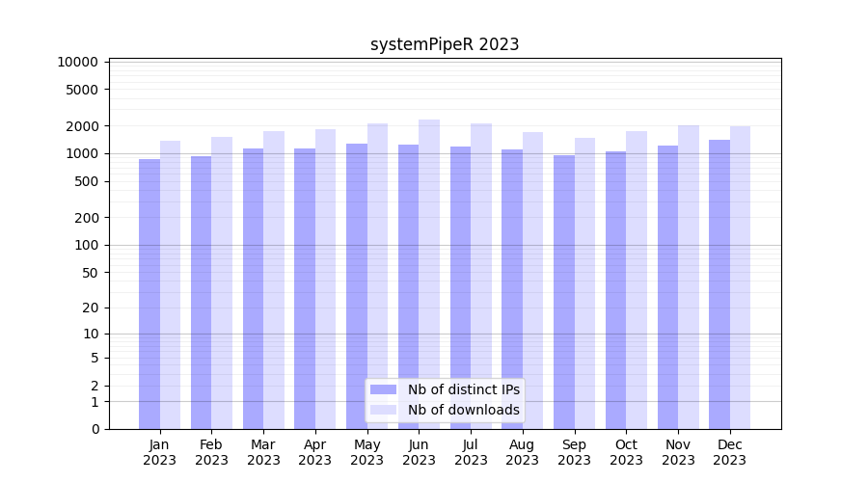The image size is (868, 482).
Task: Click the 10000 y-axis tick label
Action: click(x=78, y=62)
